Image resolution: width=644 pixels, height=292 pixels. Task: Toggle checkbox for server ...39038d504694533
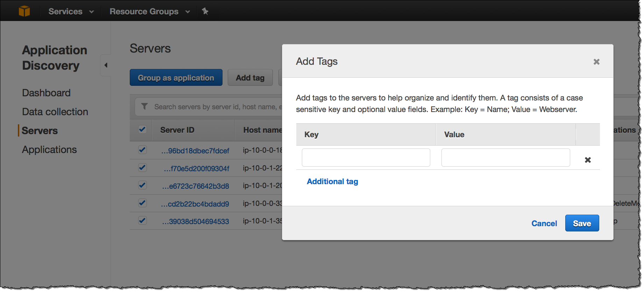point(142,221)
